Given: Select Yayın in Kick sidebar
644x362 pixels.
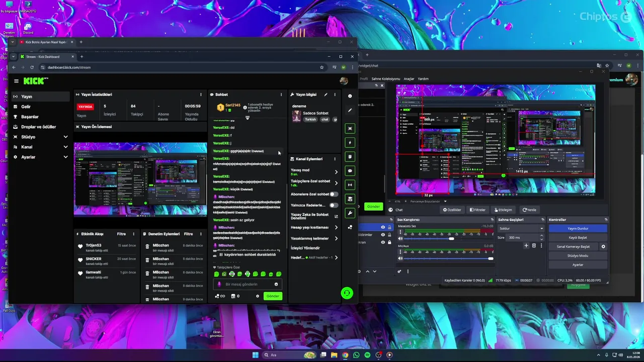Looking at the screenshot, I should (x=41, y=97).
